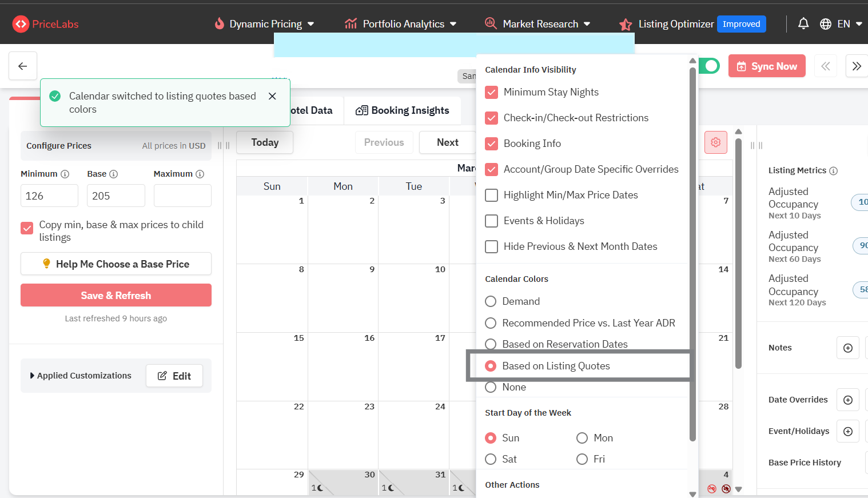The height and width of the screenshot is (498, 868).
Task: Switch to Booking Insights tab
Action: point(403,110)
